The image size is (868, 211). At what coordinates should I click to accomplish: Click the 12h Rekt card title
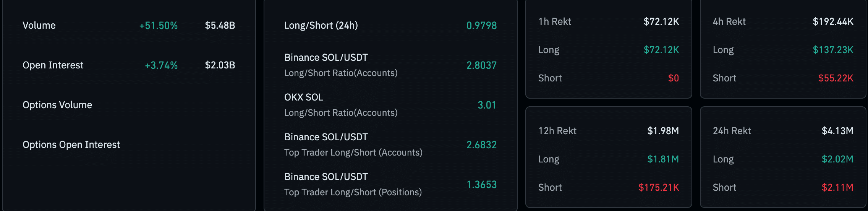coord(557,131)
